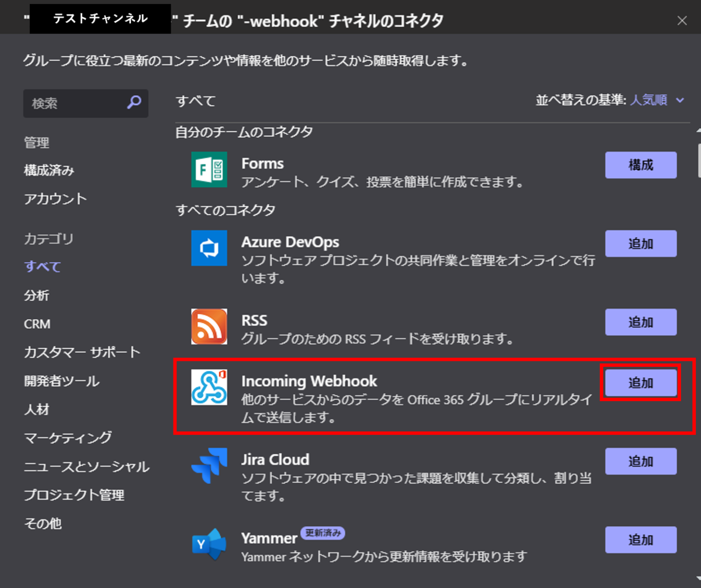
Task: Click 追加 for Azure DevOps
Action: click(641, 244)
